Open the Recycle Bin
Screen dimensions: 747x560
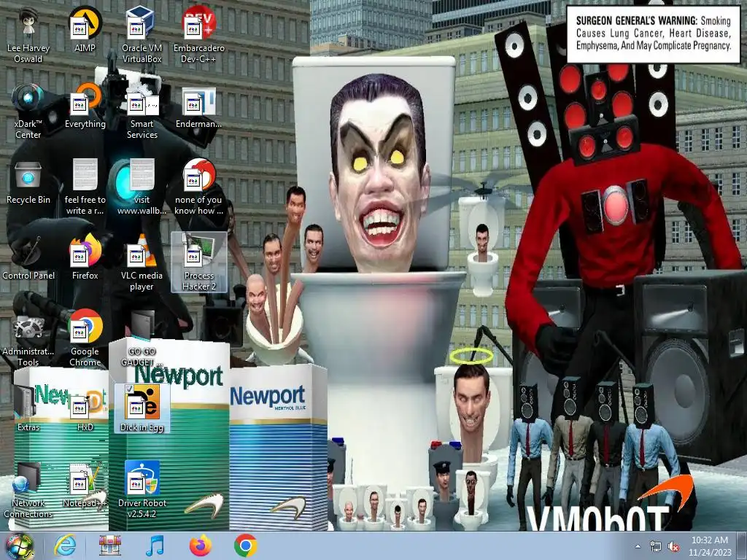point(28,182)
